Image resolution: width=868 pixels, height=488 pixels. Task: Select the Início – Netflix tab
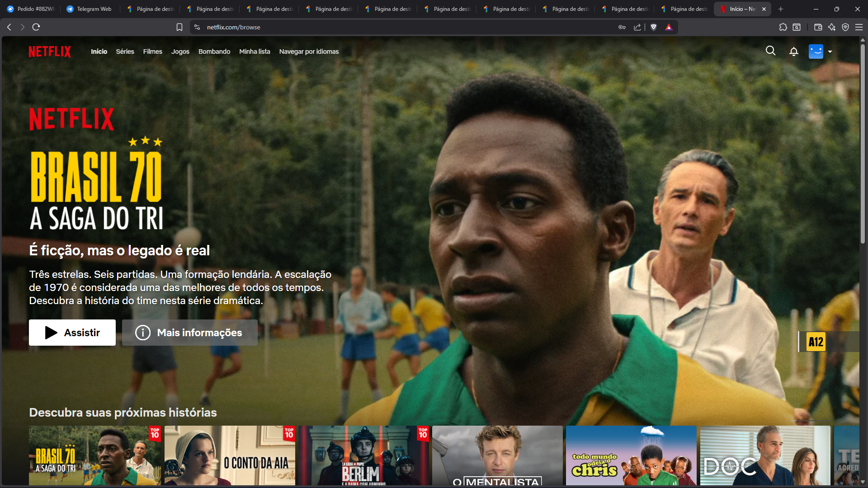pyautogui.click(x=742, y=9)
